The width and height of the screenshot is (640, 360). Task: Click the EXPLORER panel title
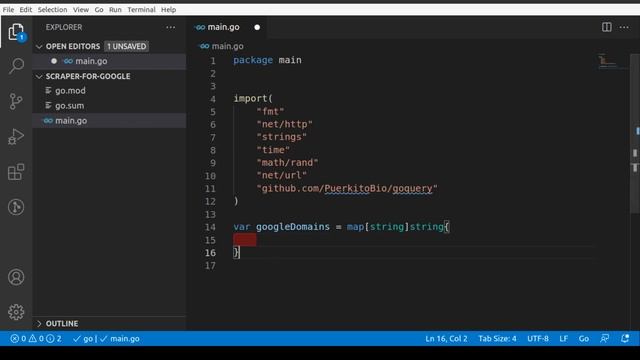(64, 27)
